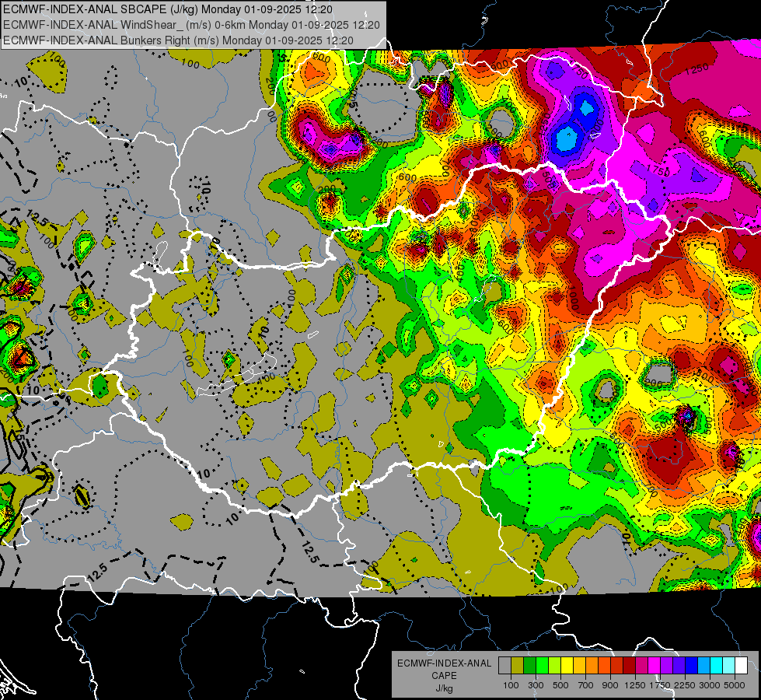Click the 1250 contour label on the map
The height and width of the screenshot is (700, 761).
(697, 69)
